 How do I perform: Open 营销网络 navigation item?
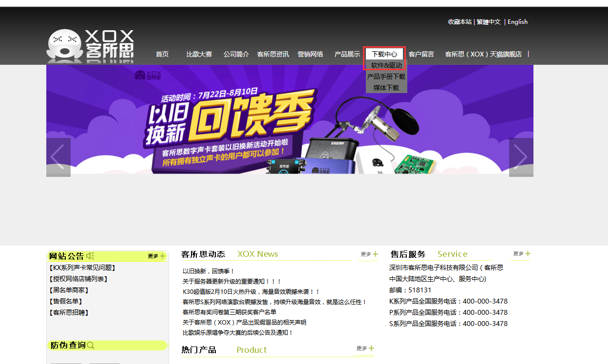310,54
